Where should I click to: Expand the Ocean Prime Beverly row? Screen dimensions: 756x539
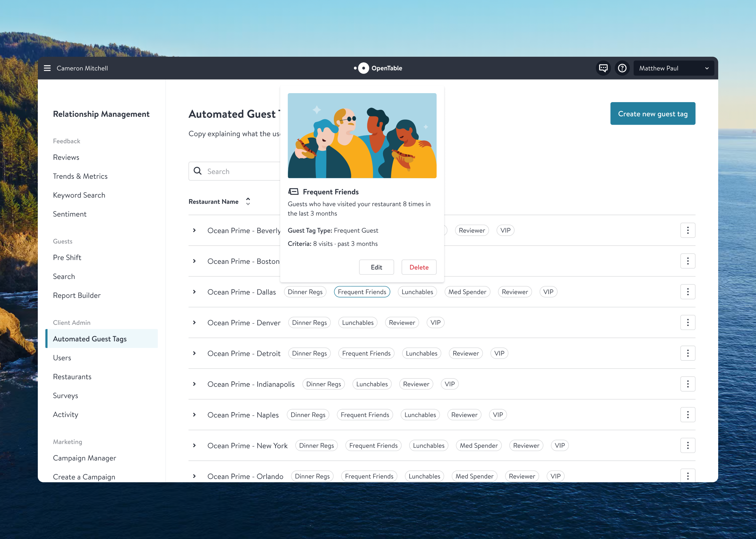tap(195, 230)
